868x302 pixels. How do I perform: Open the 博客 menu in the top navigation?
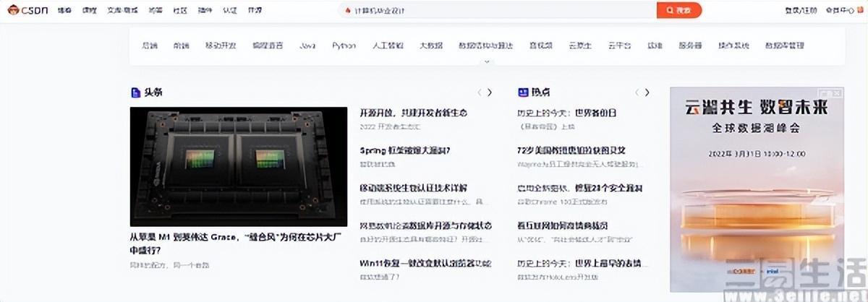coord(65,11)
